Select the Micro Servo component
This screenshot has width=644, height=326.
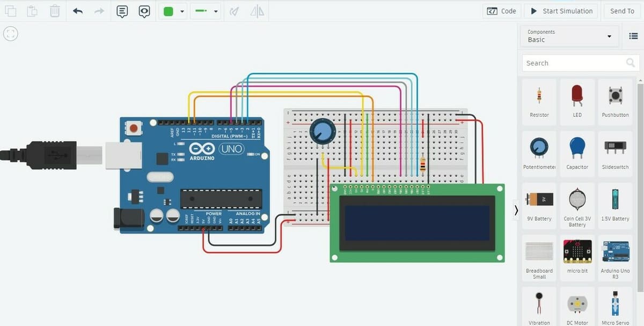[x=615, y=306]
